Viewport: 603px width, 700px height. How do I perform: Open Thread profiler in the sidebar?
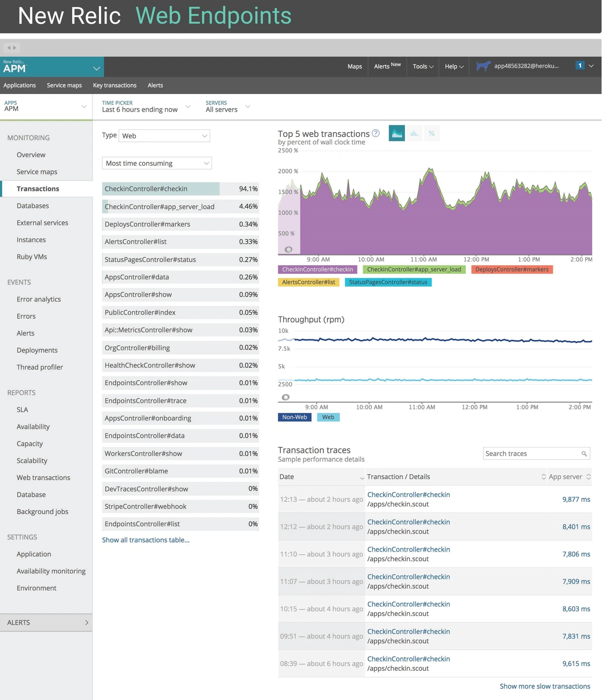(x=40, y=367)
